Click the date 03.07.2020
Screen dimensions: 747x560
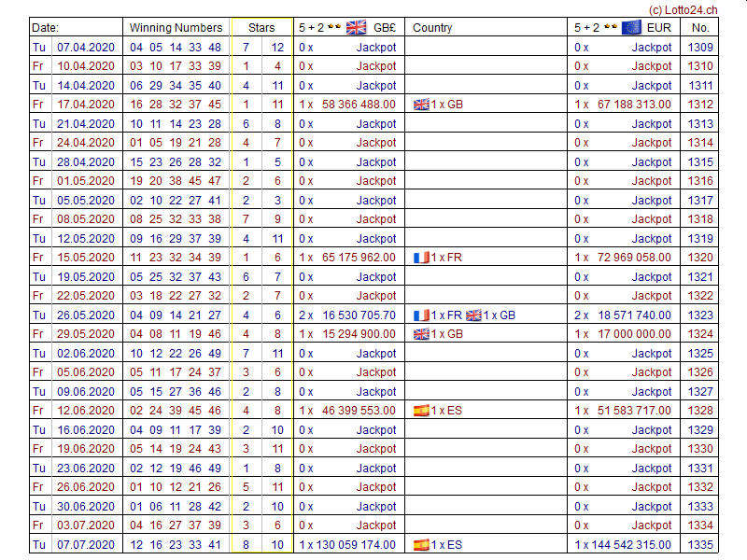[86, 525]
